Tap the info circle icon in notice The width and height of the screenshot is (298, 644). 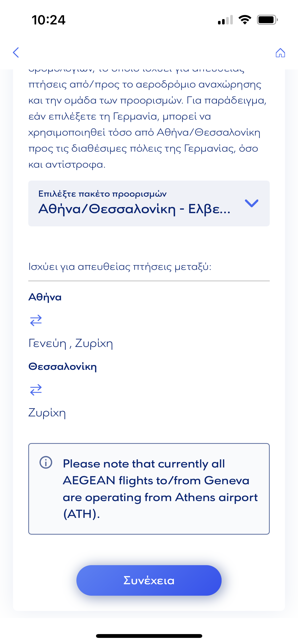[46, 462]
